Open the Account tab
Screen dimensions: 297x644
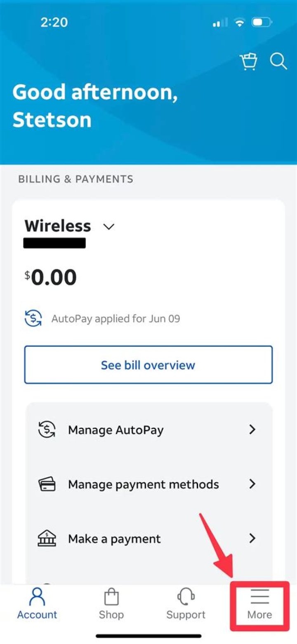coord(37,604)
